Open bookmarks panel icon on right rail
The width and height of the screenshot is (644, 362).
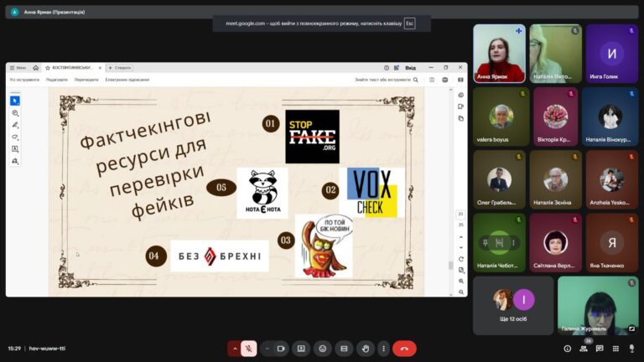(461, 106)
